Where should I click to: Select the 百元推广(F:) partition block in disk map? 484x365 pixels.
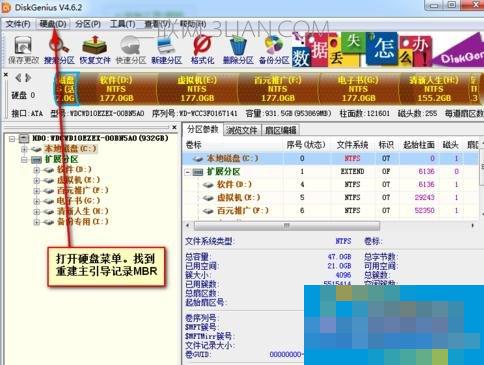[x=278, y=89]
